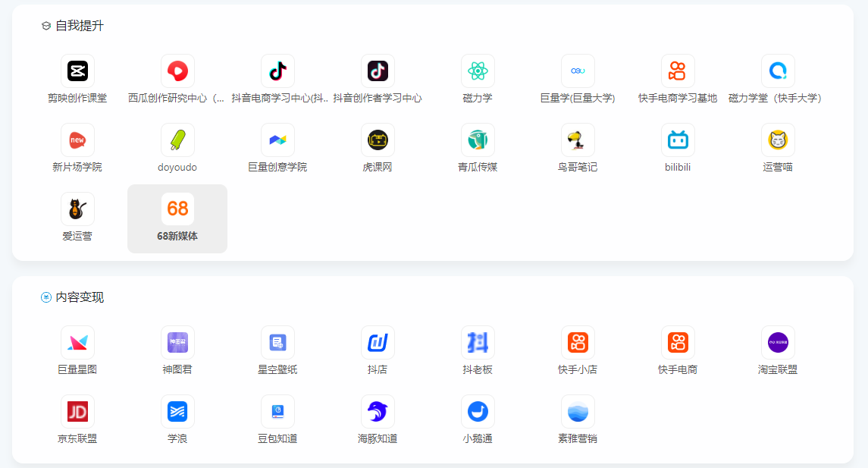Click the 抖老板 icon
This screenshot has height=468, width=868.
tap(478, 342)
